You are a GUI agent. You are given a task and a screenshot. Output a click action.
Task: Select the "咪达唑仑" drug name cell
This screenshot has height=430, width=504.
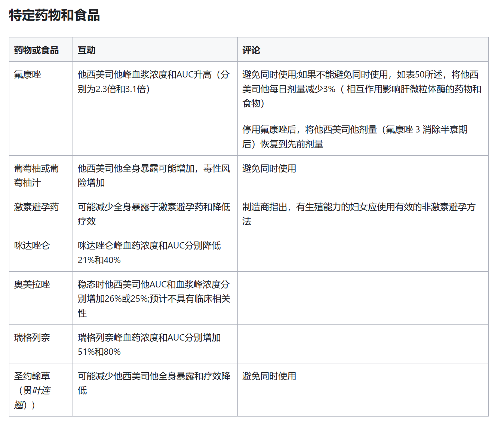[x=32, y=246]
